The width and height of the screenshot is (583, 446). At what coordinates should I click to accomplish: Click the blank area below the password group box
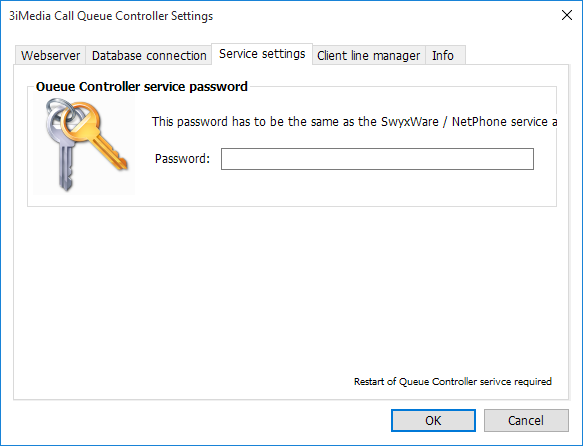(292, 290)
